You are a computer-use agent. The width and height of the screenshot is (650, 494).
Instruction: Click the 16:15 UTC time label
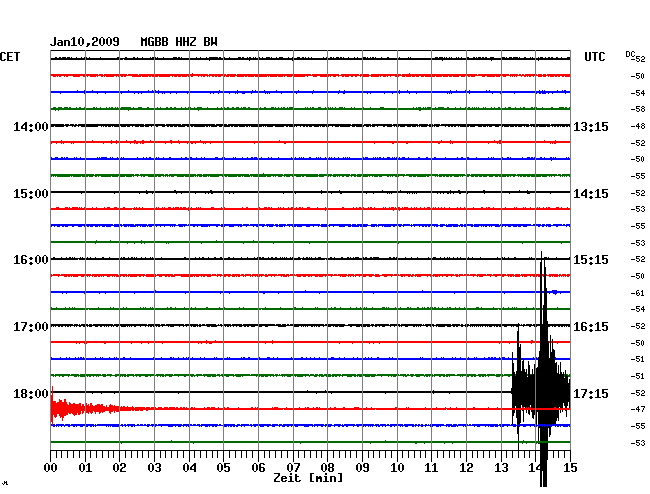[591, 327]
